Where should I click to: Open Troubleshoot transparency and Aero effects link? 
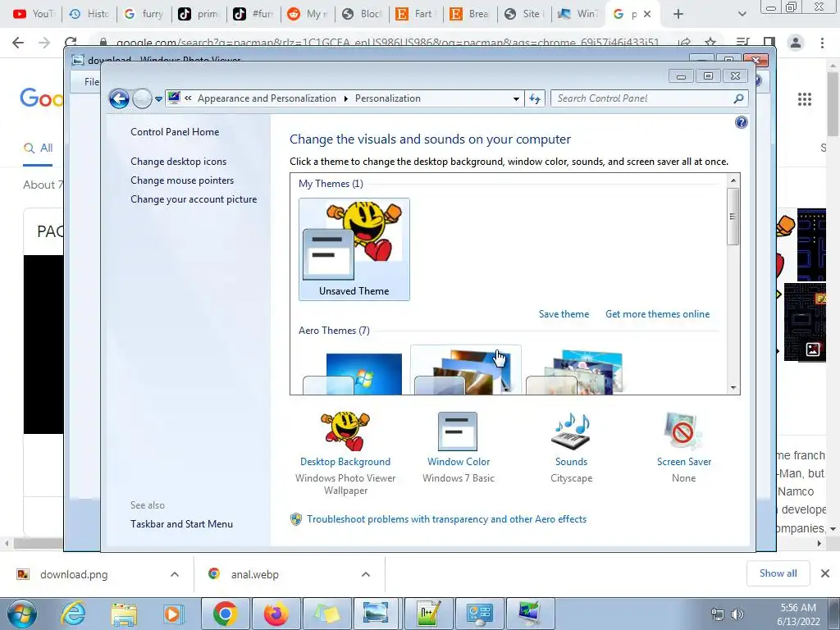pyautogui.click(x=447, y=519)
